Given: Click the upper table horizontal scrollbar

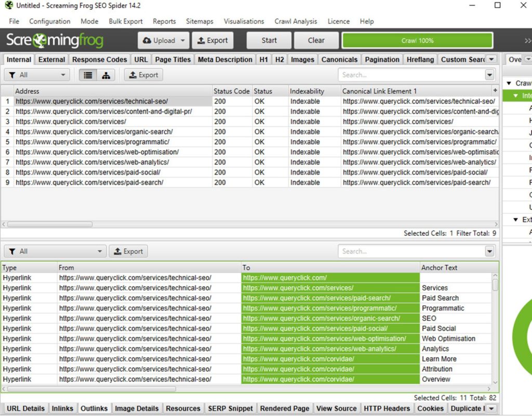Looking at the screenshot, I should pos(50,224).
